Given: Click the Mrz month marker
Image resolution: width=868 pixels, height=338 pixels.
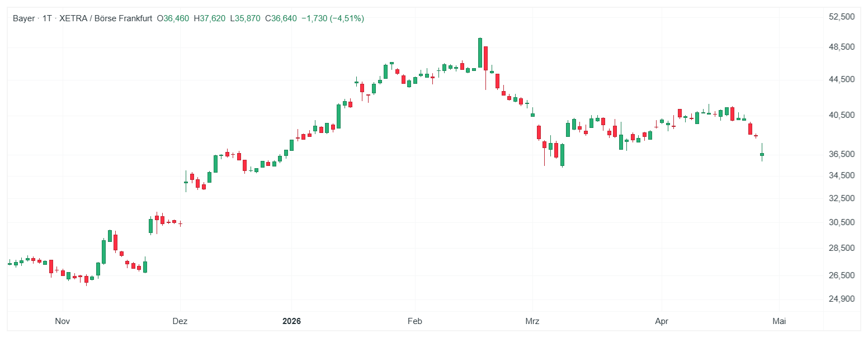Looking at the screenshot, I should [x=532, y=321].
